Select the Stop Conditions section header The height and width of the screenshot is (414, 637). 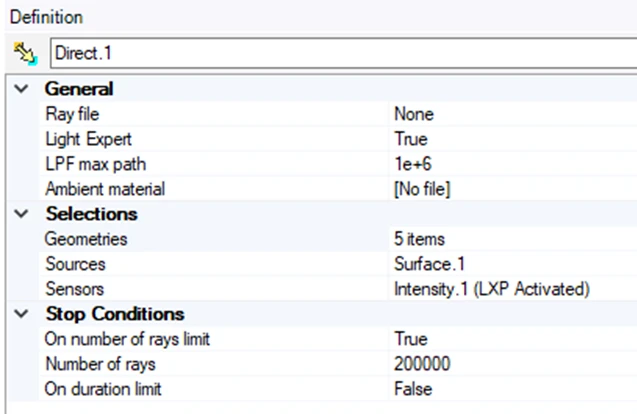click(115, 314)
